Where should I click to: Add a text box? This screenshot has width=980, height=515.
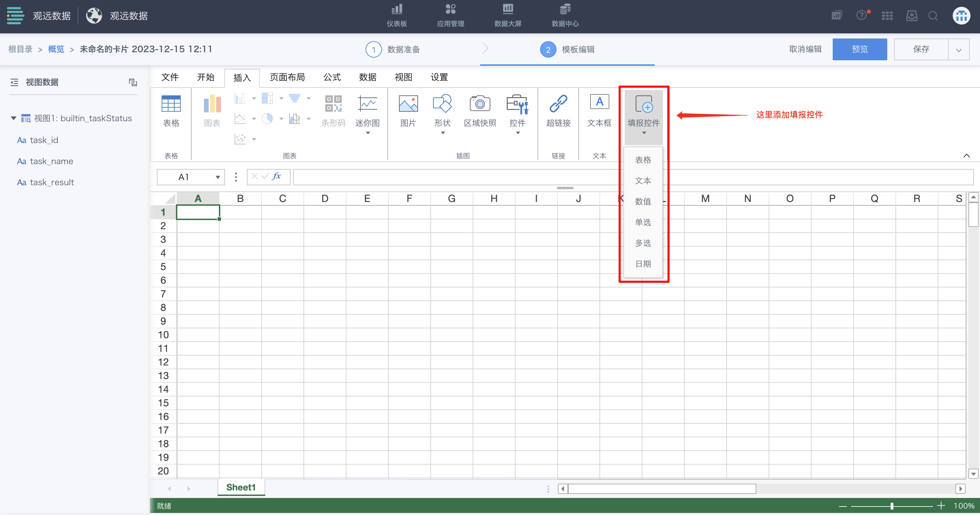click(x=599, y=103)
